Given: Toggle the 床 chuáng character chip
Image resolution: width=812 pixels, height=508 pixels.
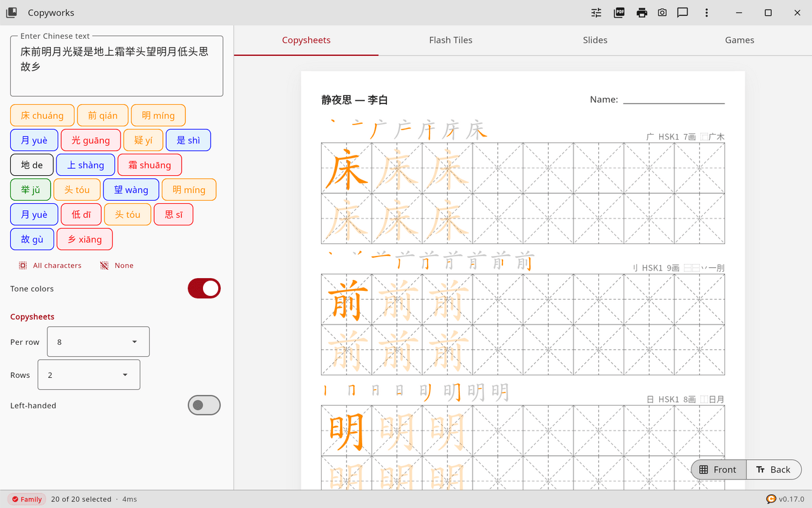Looking at the screenshot, I should pyautogui.click(x=42, y=116).
